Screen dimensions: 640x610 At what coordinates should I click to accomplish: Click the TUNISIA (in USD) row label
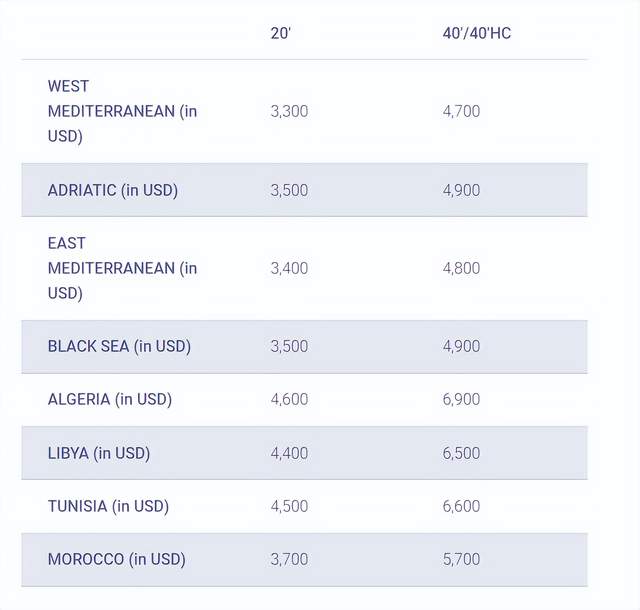click(108, 506)
